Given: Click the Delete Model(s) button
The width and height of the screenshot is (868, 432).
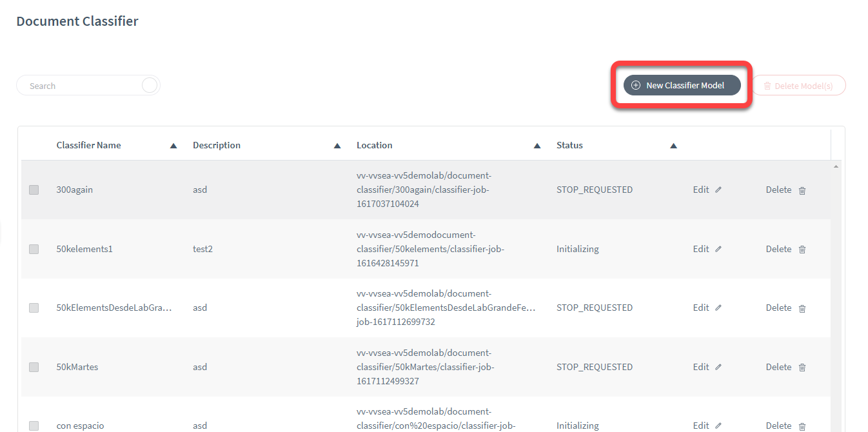Looking at the screenshot, I should (x=798, y=85).
